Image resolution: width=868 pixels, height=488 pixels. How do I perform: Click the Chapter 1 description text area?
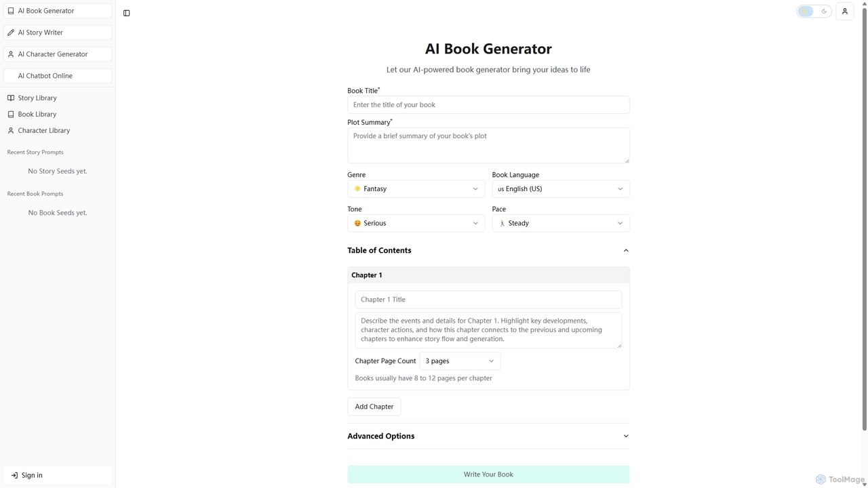488,330
